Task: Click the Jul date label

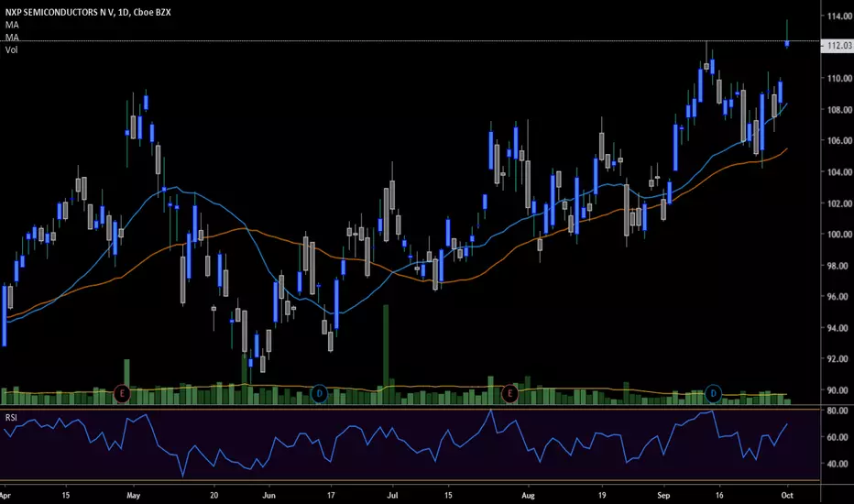Action: click(392, 496)
